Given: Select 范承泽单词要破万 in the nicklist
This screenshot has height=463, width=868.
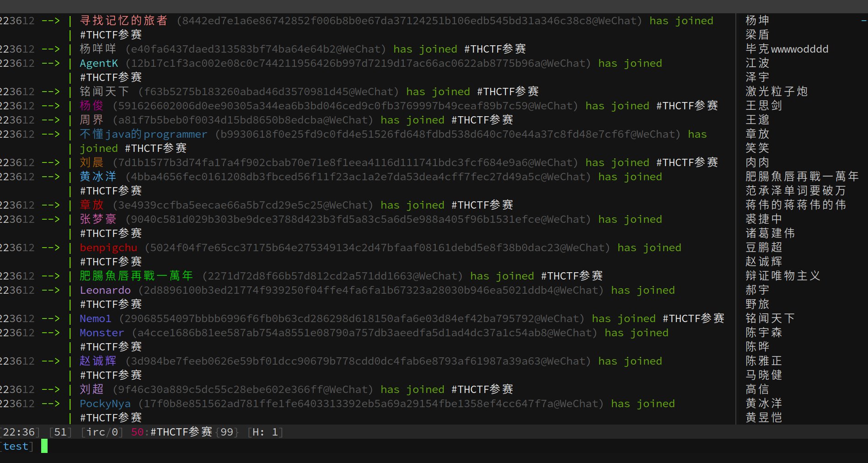Looking at the screenshot, I should (796, 191).
